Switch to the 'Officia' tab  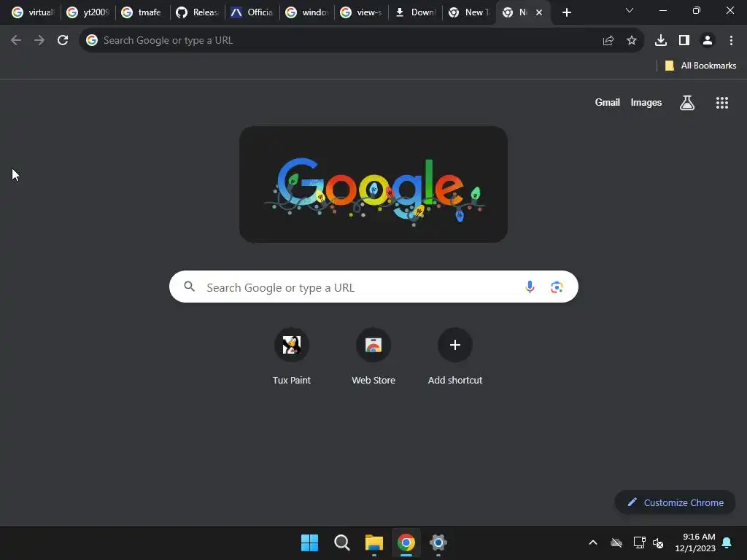pos(252,13)
